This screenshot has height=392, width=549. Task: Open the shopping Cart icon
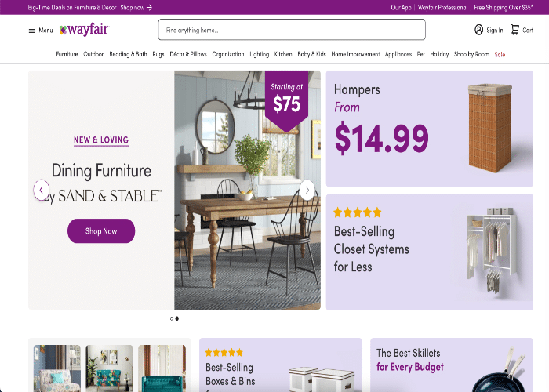point(514,30)
